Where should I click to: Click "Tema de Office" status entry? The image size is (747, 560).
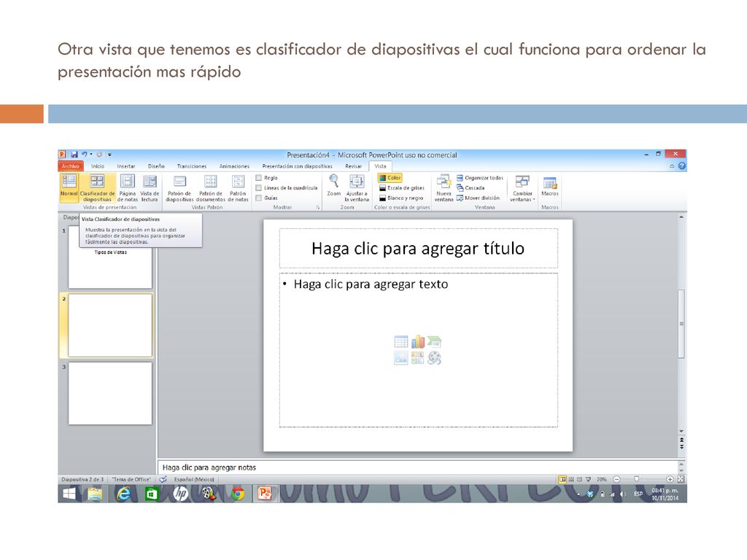click(131, 480)
